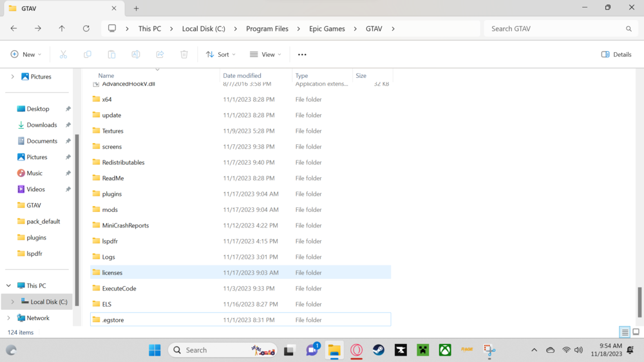Select the lspdfr folder row

(x=241, y=241)
